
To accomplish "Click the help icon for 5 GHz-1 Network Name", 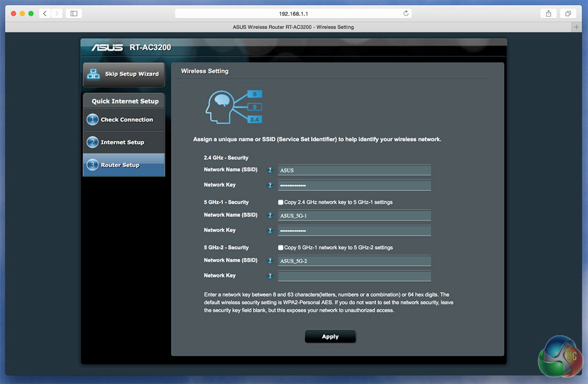I will (270, 215).
